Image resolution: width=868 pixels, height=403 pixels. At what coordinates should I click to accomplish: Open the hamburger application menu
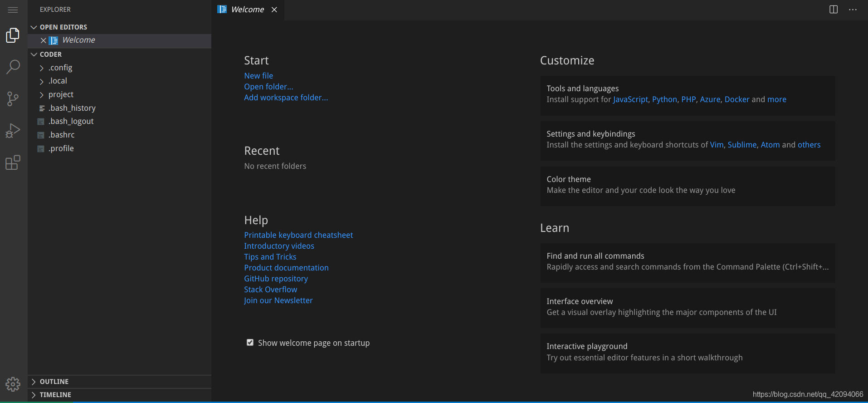[13, 10]
